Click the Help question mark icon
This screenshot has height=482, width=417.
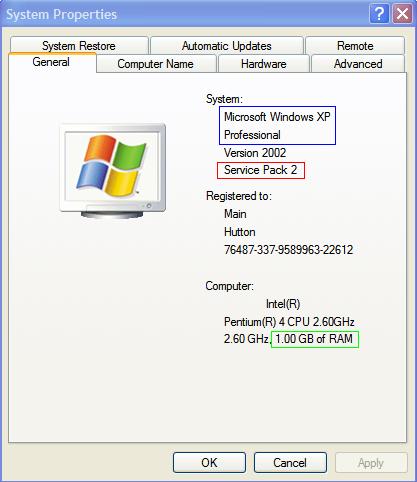pos(379,14)
